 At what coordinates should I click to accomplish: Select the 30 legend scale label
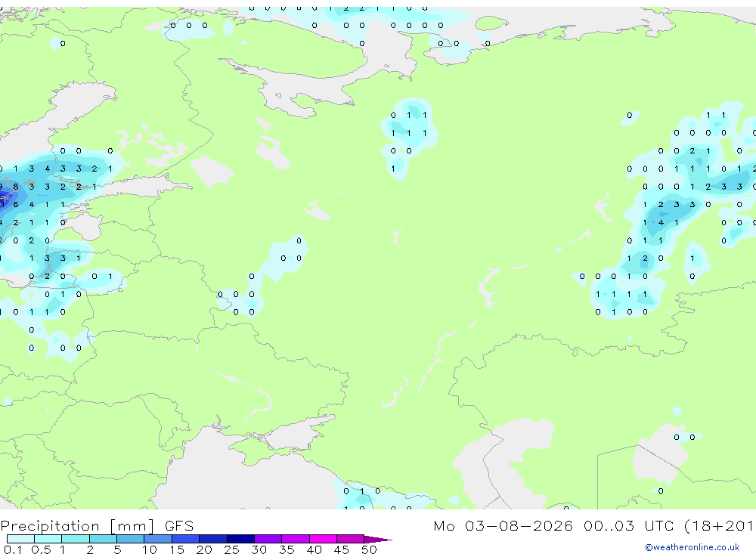tap(259, 549)
